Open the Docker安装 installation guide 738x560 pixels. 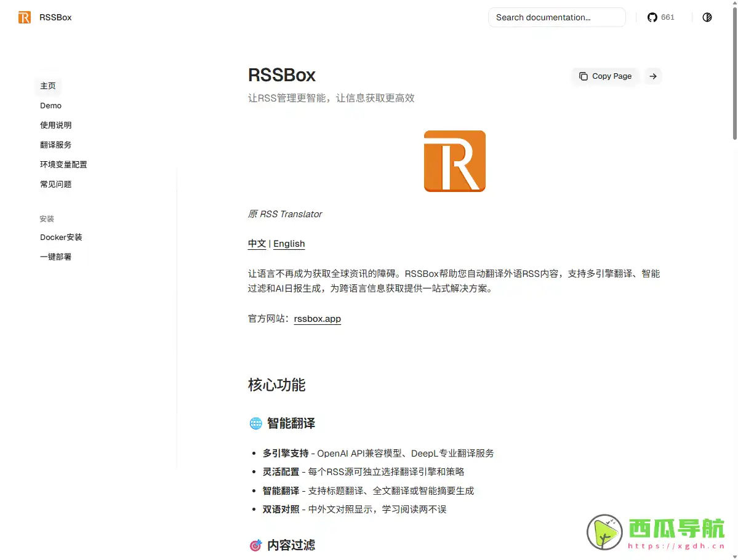pos(61,237)
